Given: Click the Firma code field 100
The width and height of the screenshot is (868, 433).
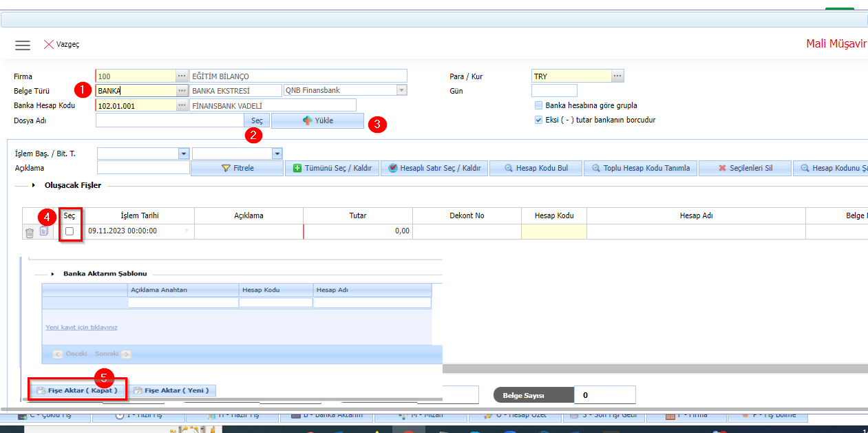Looking at the screenshot, I should coord(136,76).
